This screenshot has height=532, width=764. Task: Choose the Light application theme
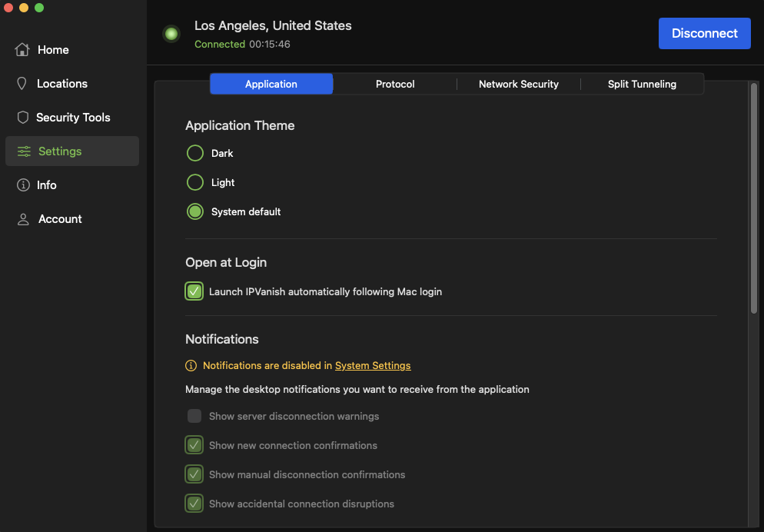(x=194, y=182)
